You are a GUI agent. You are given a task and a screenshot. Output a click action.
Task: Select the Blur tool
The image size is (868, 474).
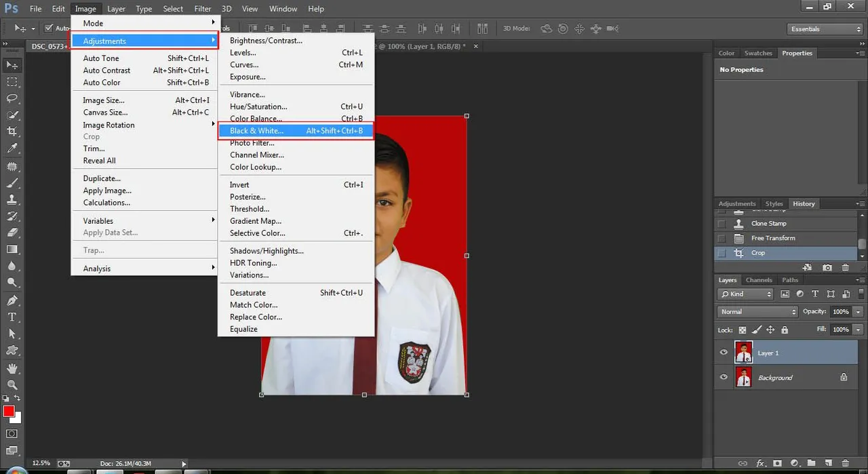coord(12,265)
